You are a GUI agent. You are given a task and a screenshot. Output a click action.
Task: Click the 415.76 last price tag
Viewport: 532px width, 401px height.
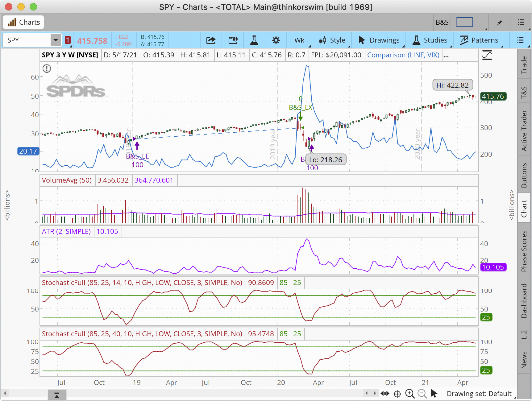pyautogui.click(x=493, y=96)
